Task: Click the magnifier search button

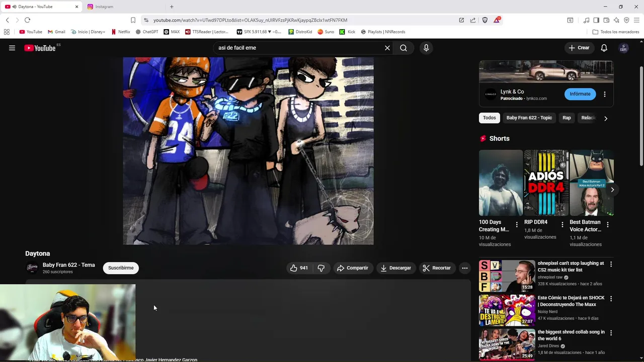Action: tap(404, 48)
